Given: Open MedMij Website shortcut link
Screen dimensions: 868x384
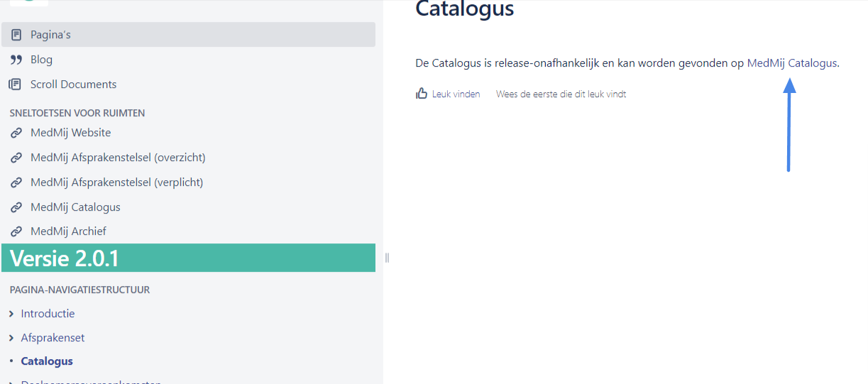Looking at the screenshot, I should (70, 133).
